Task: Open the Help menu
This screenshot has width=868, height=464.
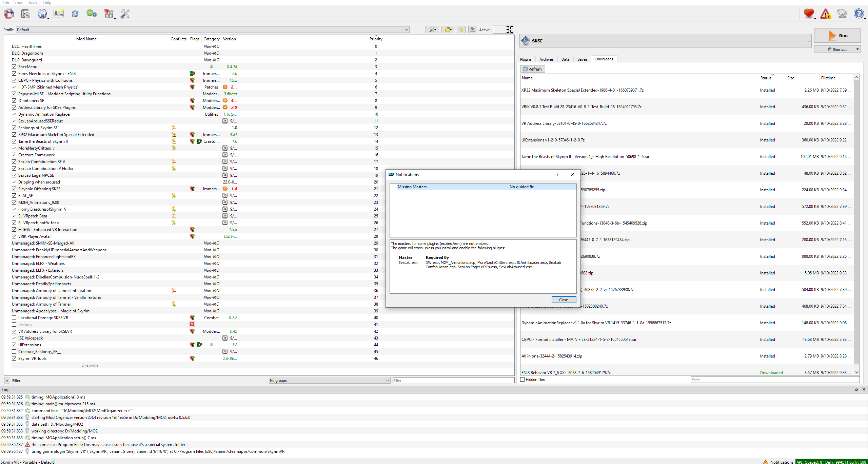Action: (47, 2)
